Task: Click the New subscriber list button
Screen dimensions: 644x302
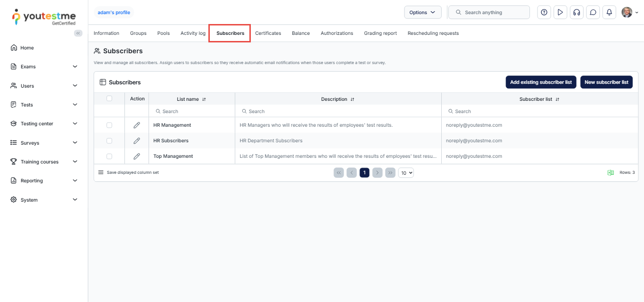Action: 606,82
